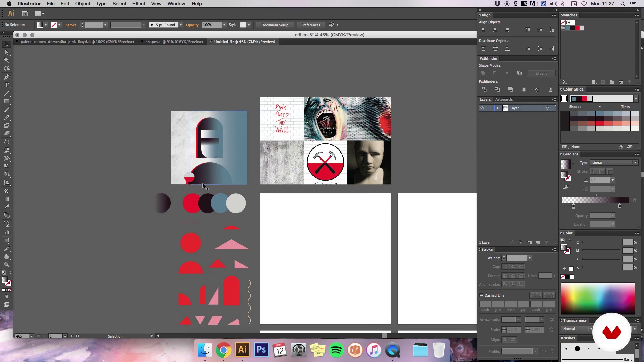
Task: Switch to Artboards panel tab
Action: [x=504, y=99]
